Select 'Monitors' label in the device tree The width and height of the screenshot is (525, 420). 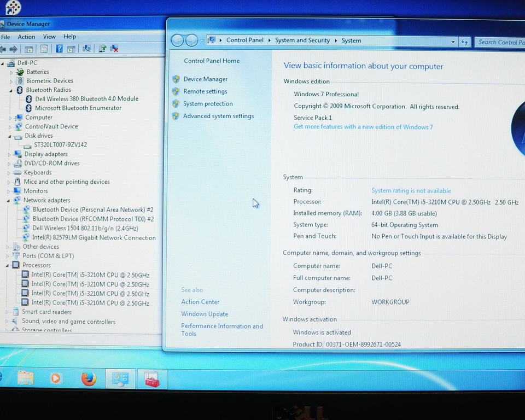click(x=36, y=191)
